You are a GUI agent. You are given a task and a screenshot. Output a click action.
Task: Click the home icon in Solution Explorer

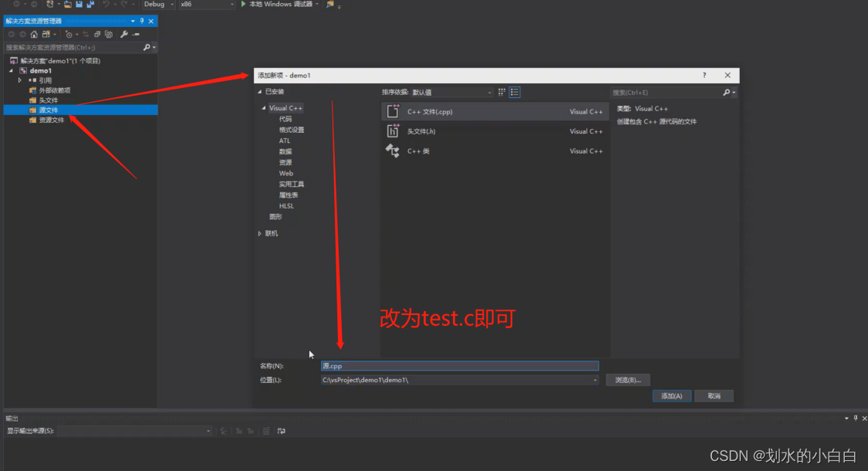[x=34, y=34]
